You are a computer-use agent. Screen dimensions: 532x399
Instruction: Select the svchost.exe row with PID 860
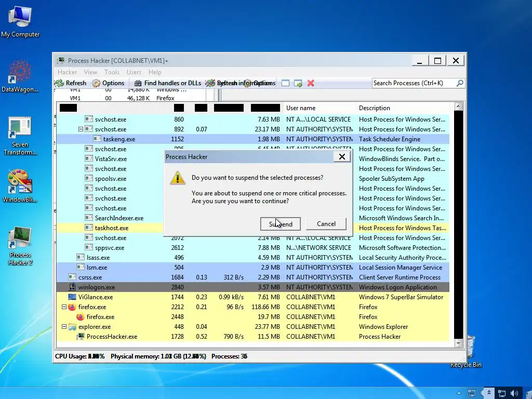tap(253, 119)
